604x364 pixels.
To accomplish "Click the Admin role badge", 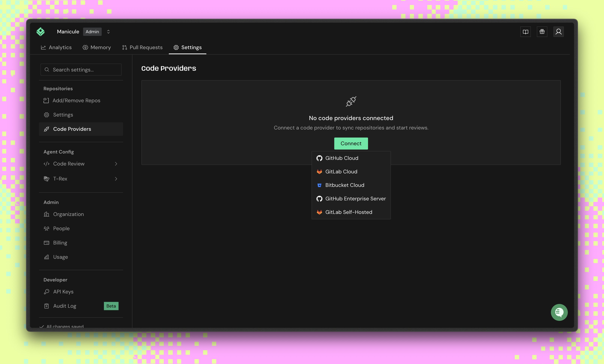I will coord(92,32).
